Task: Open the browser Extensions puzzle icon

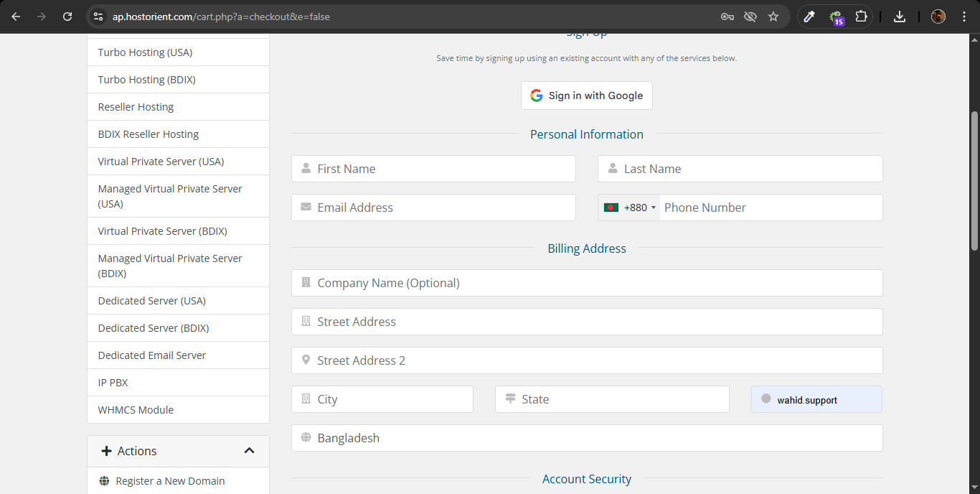Action: point(862,17)
